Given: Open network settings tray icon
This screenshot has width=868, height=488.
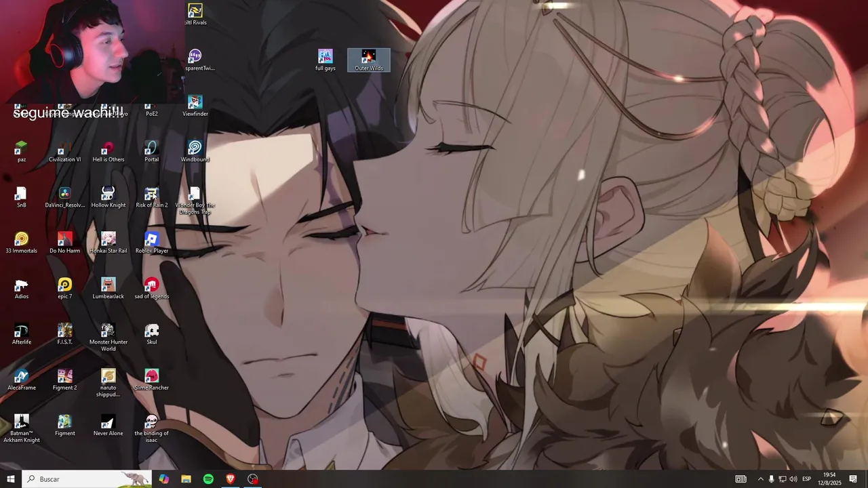Looking at the screenshot, I should (x=782, y=479).
